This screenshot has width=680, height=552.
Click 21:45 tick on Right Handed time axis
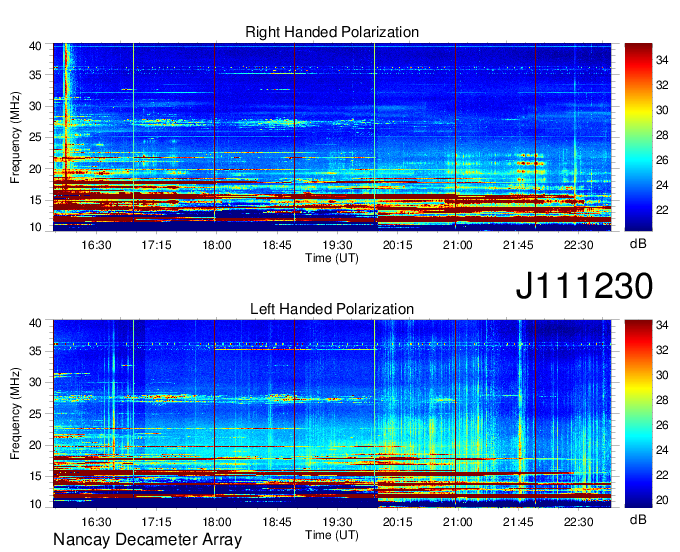click(518, 245)
